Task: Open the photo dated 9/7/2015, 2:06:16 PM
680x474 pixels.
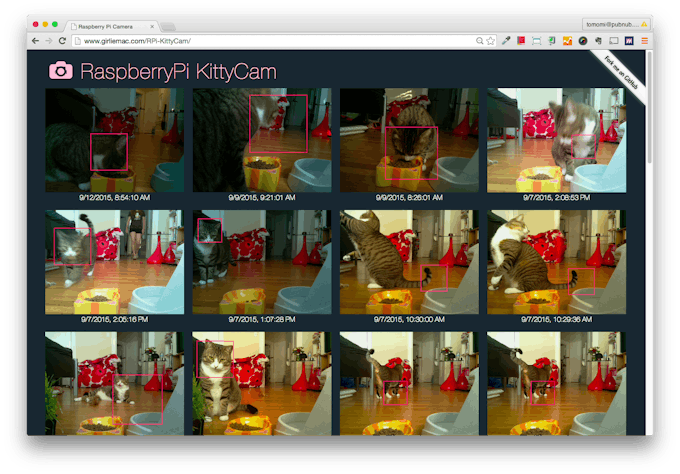Action: click(114, 262)
